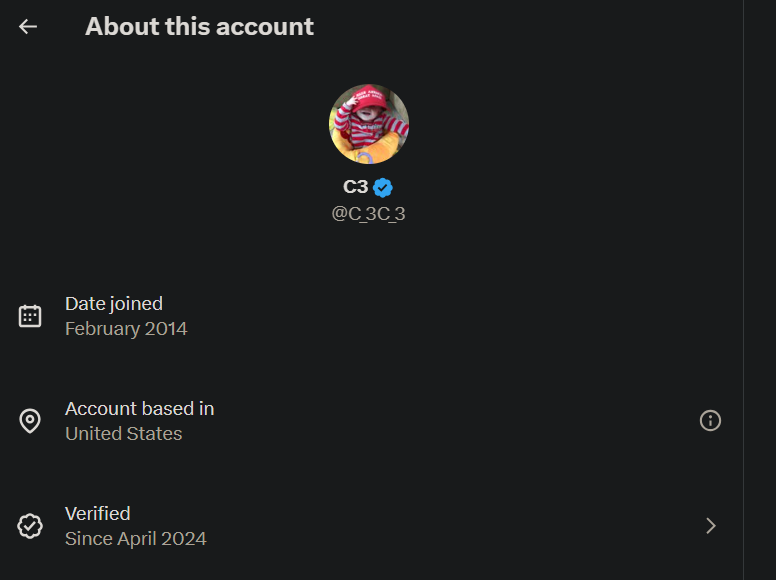The height and width of the screenshot is (580, 776).
Task: Click the blue verified badge beside C3
Action: point(383,187)
